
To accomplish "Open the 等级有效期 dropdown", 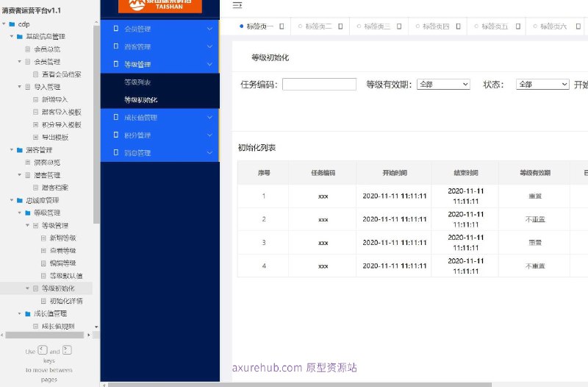I will pyautogui.click(x=443, y=85).
